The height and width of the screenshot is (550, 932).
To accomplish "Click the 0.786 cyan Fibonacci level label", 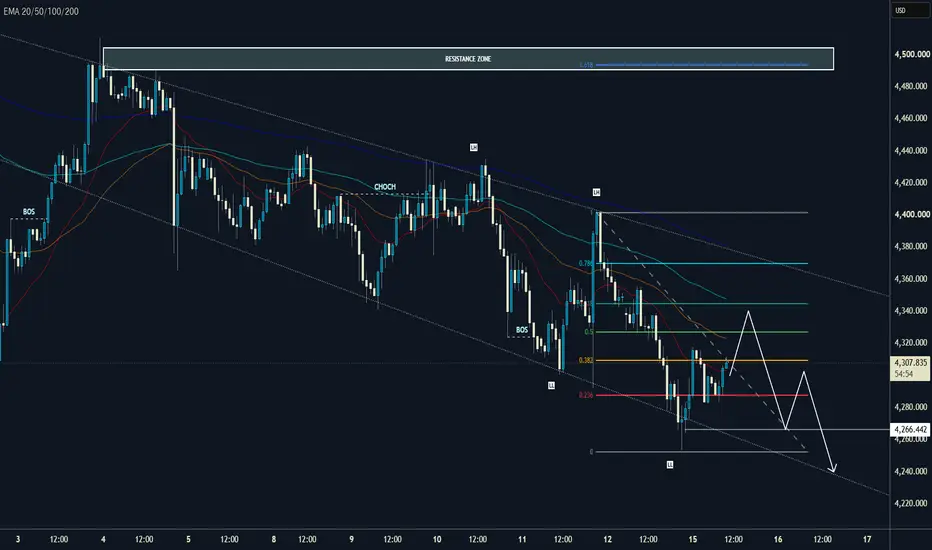I will [x=585, y=263].
